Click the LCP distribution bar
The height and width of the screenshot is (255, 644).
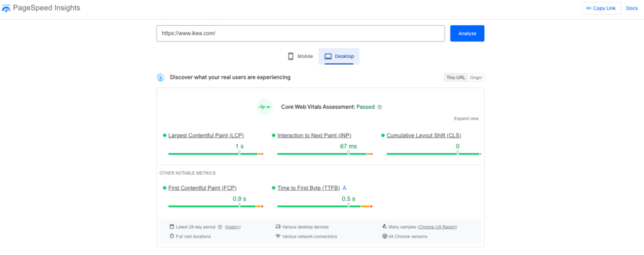(x=216, y=154)
